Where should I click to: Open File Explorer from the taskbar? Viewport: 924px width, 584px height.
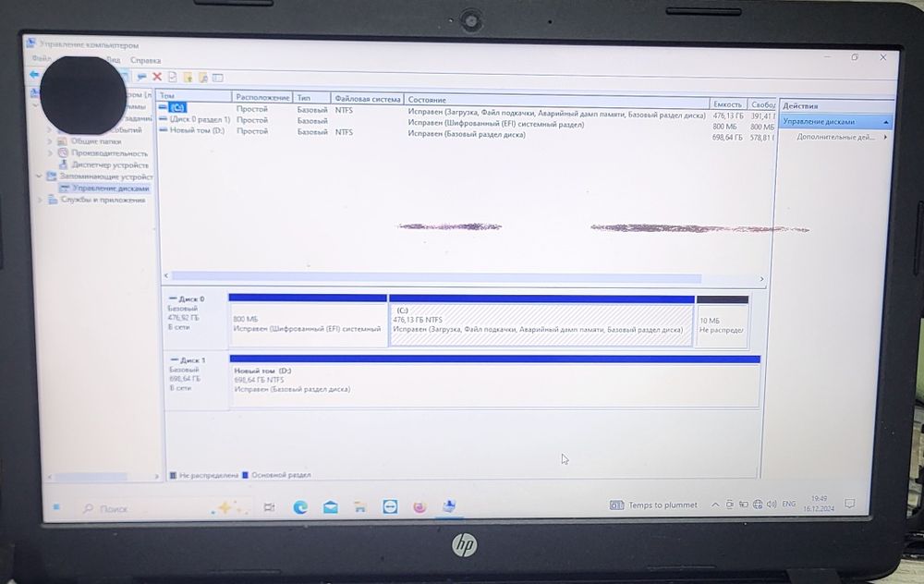[x=360, y=506]
